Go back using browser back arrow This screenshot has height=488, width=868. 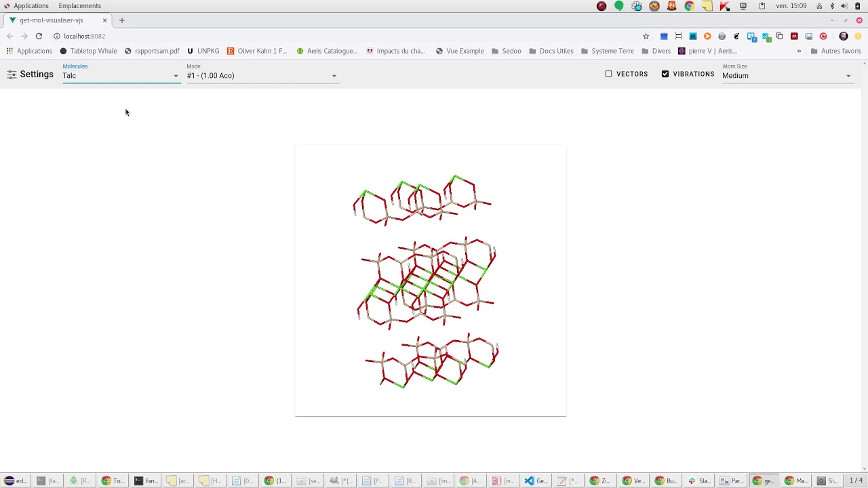[9, 36]
